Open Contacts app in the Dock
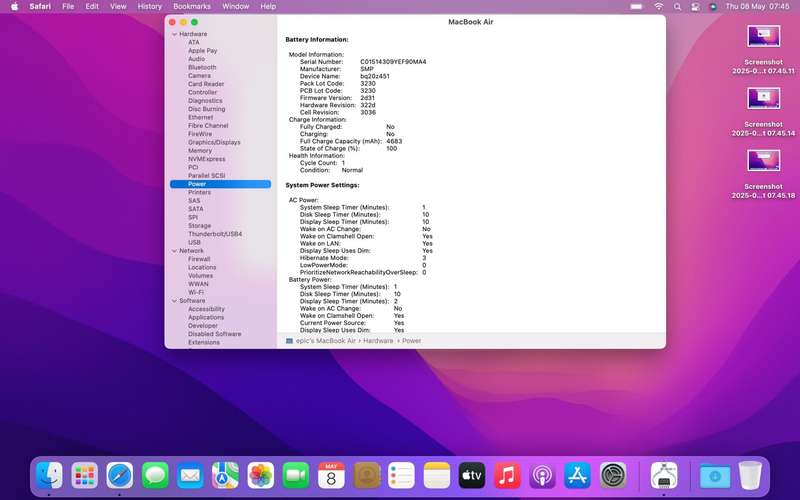800x500 pixels. [366, 476]
